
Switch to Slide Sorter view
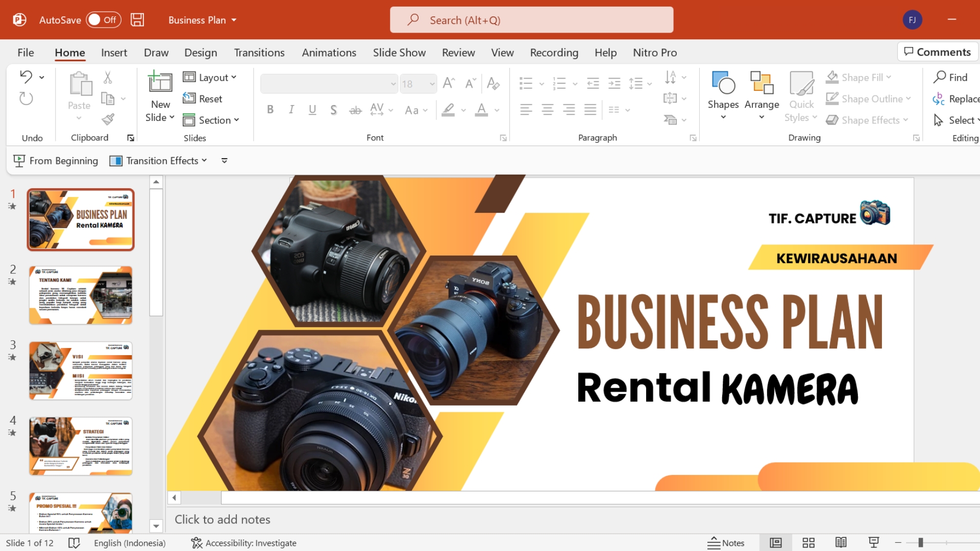(808, 543)
